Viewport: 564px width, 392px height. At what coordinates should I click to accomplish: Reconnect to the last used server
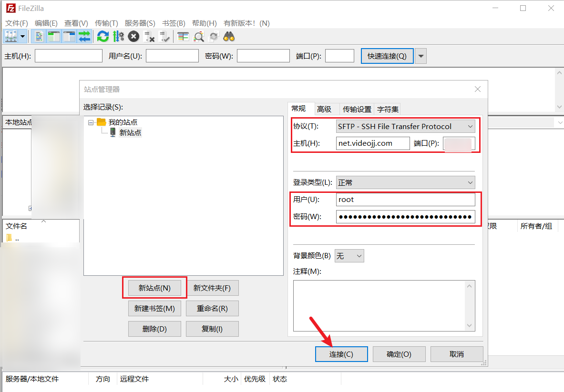click(164, 36)
